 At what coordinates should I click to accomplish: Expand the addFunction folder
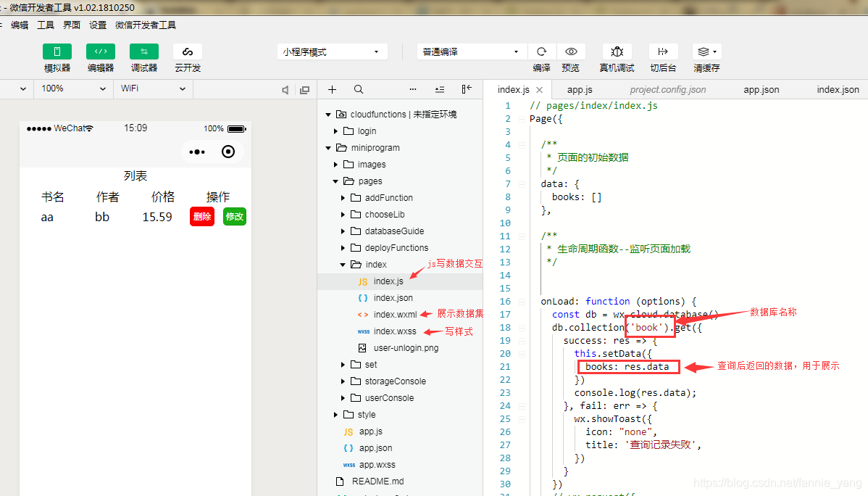[343, 198]
